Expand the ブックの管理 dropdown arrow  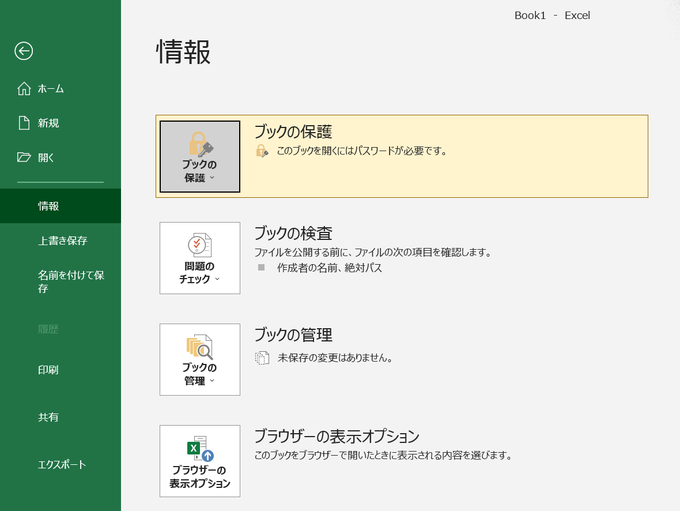pyautogui.click(x=212, y=381)
